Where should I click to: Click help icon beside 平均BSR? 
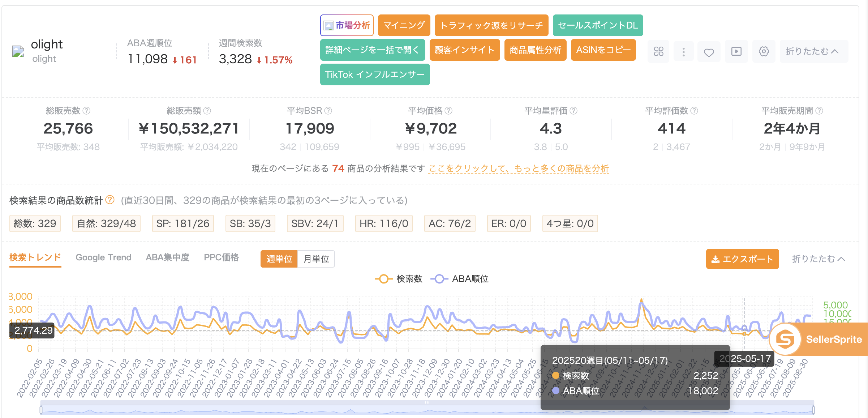(328, 111)
